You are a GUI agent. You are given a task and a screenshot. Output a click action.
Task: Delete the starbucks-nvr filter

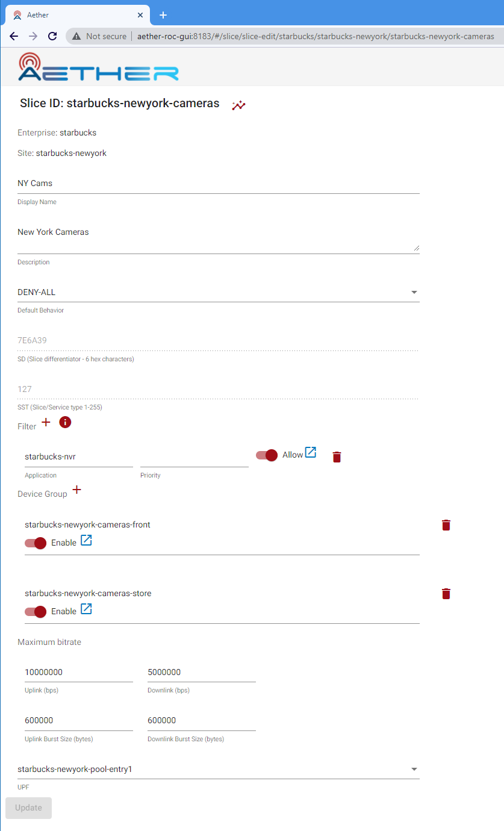point(337,457)
